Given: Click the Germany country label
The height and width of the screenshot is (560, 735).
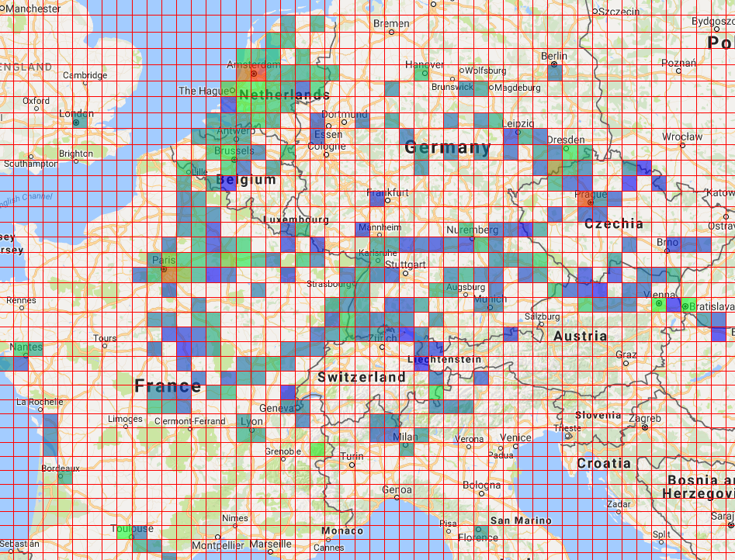Looking at the screenshot, I should (448, 147).
